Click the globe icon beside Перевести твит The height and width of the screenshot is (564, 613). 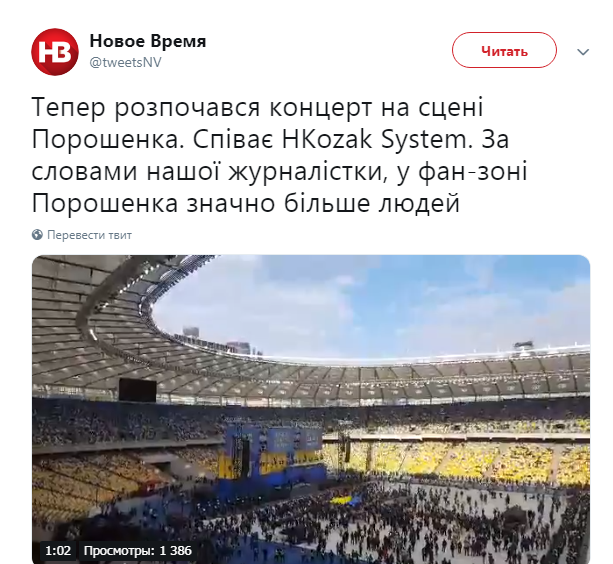tap(37, 235)
